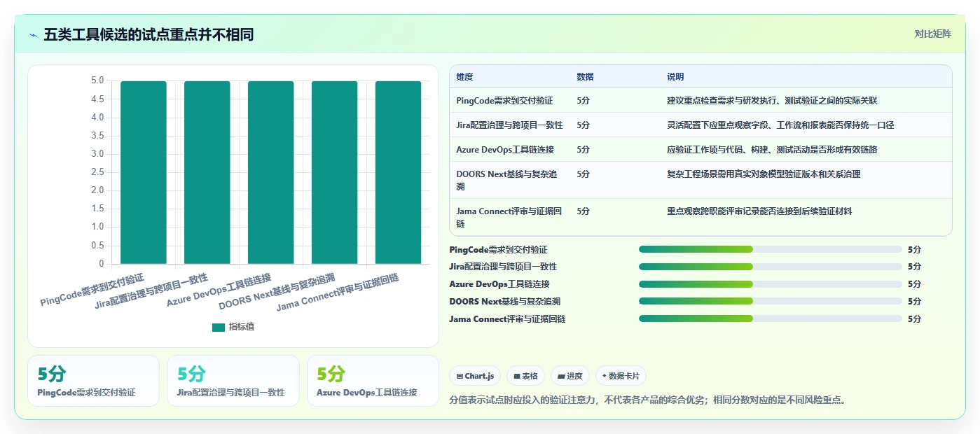Click the Jira配置治理与跨项目一致性 progress bar
980x434 pixels.
point(771,267)
